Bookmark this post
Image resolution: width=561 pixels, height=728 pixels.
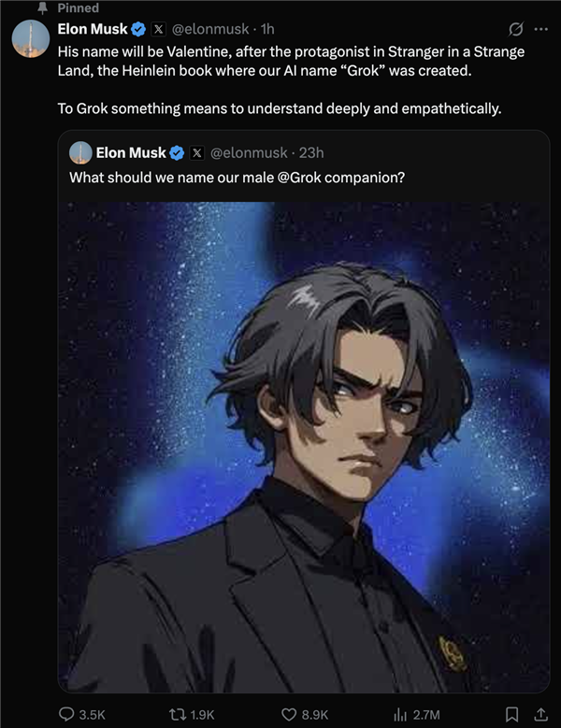coord(511,714)
